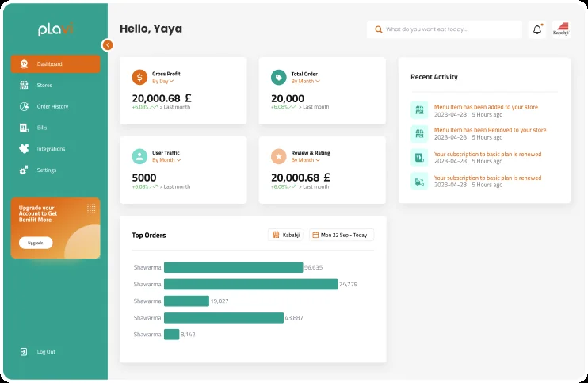Click the Top Orders bar labeled 74,779
The image size is (588, 383).
coord(251,285)
